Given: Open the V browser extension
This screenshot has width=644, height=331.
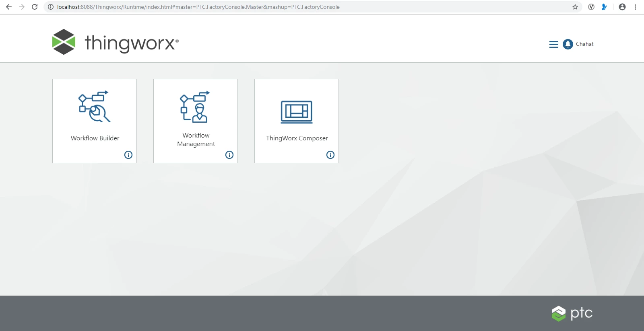Looking at the screenshot, I should 591,7.
